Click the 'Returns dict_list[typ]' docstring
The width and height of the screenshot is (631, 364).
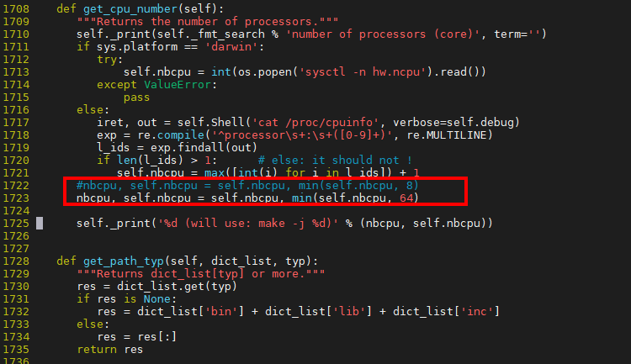point(201,273)
